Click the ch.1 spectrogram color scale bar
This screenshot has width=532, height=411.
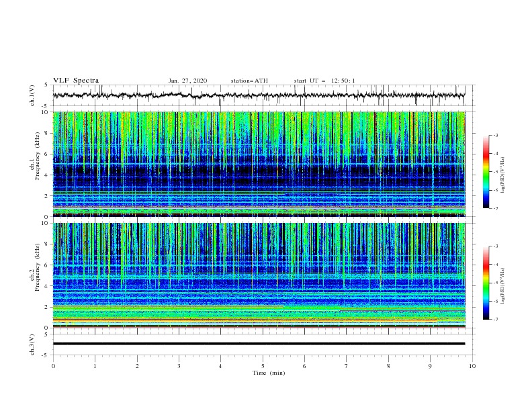[486, 172]
